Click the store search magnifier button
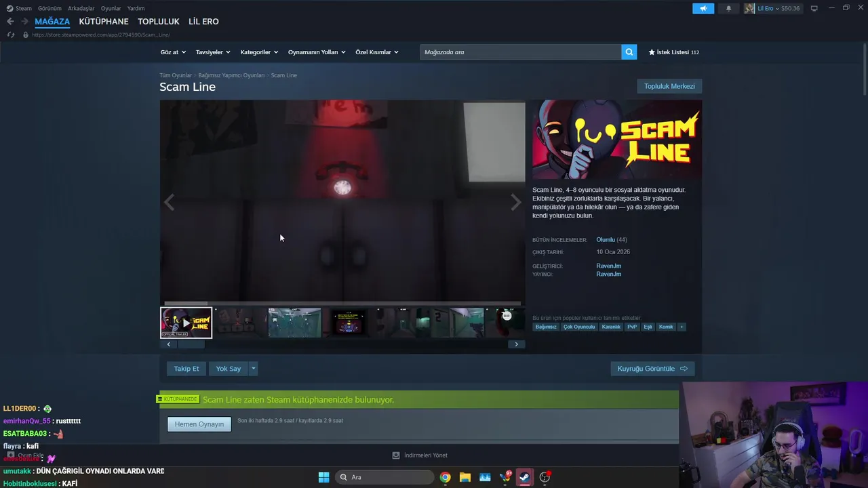Screen dimensions: 868x488 (x=629, y=52)
